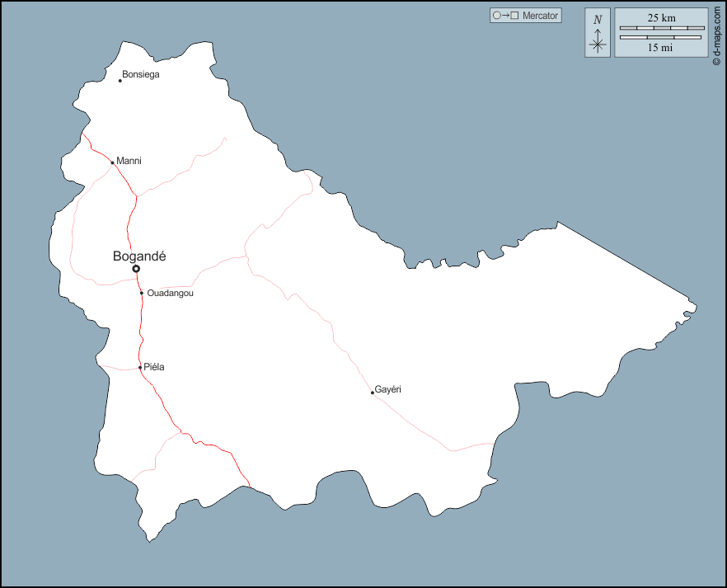Click the 15 mi scale bar
This screenshot has width=727, height=588.
pyautogui.click(x=661, y=37)
